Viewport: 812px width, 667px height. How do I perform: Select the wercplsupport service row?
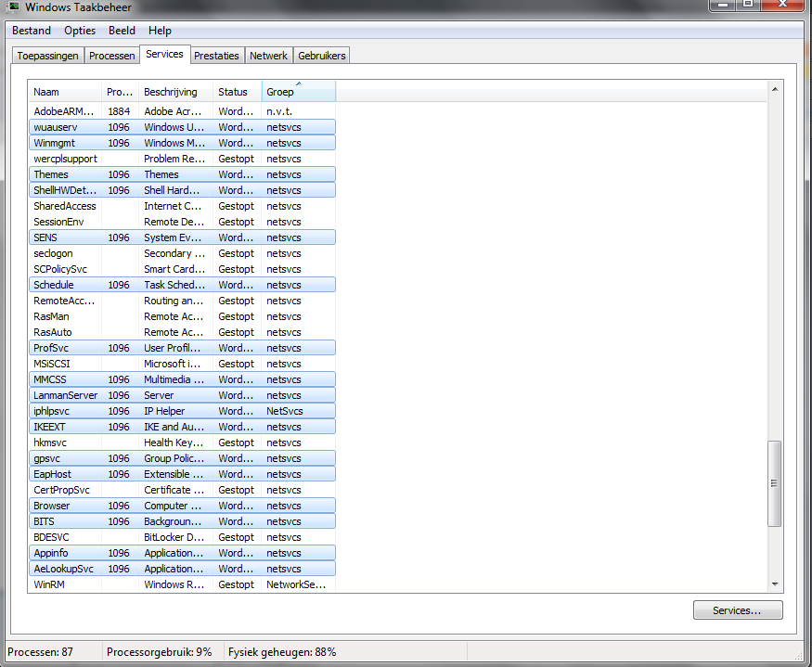182,159
